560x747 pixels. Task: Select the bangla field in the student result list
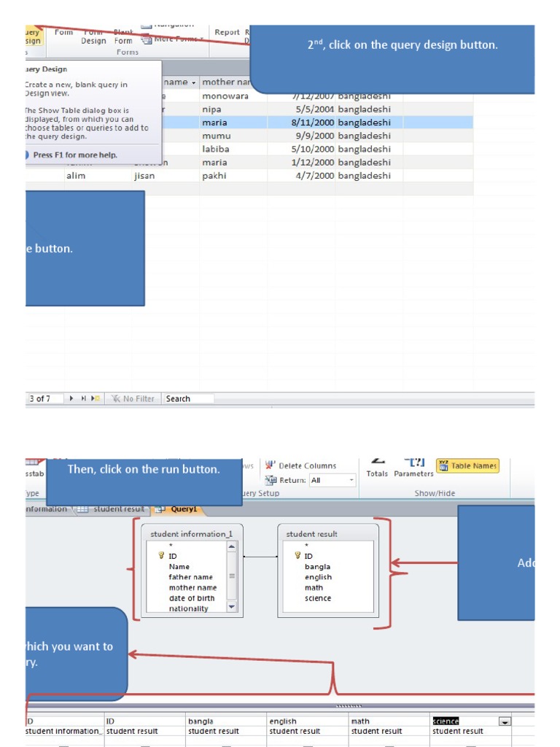(317, 566)
